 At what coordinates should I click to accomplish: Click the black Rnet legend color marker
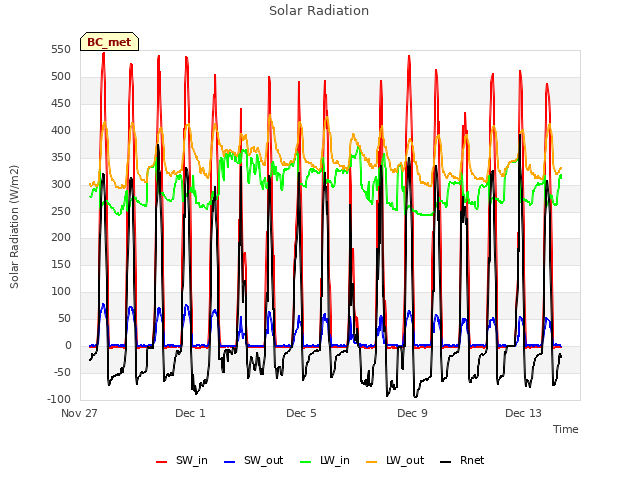click(x=446, y=462)
